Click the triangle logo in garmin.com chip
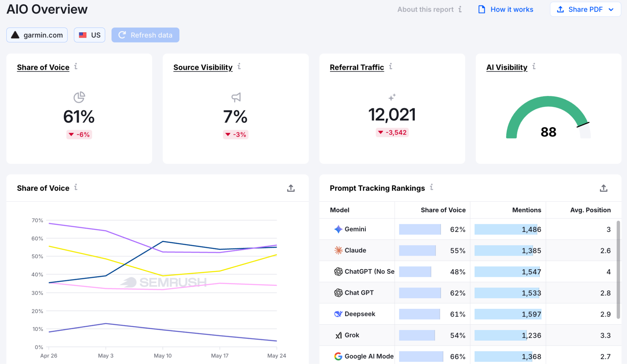This screenshot has height=364, width=627. click(x=15, y=35)
